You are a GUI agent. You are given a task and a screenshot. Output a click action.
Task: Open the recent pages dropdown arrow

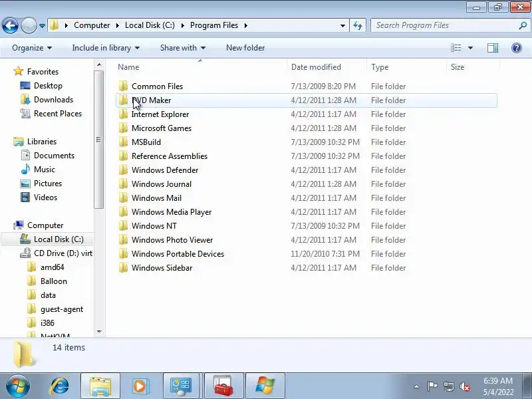42,26
